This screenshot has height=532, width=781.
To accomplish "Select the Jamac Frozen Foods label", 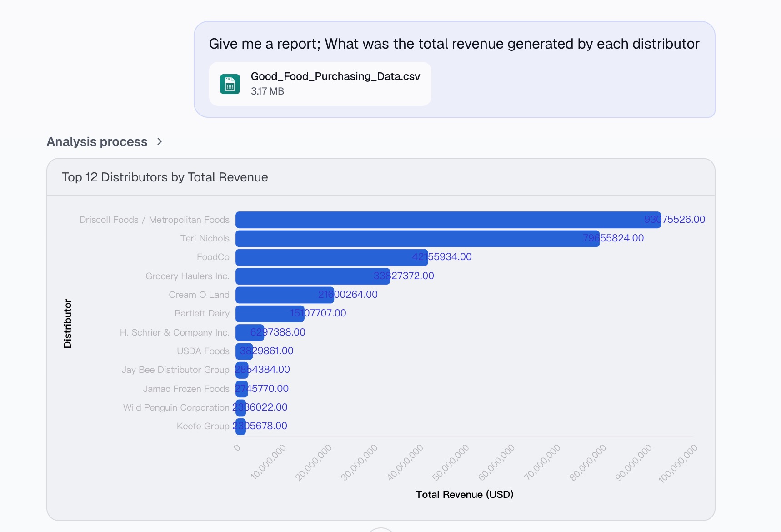I will 186,389.
